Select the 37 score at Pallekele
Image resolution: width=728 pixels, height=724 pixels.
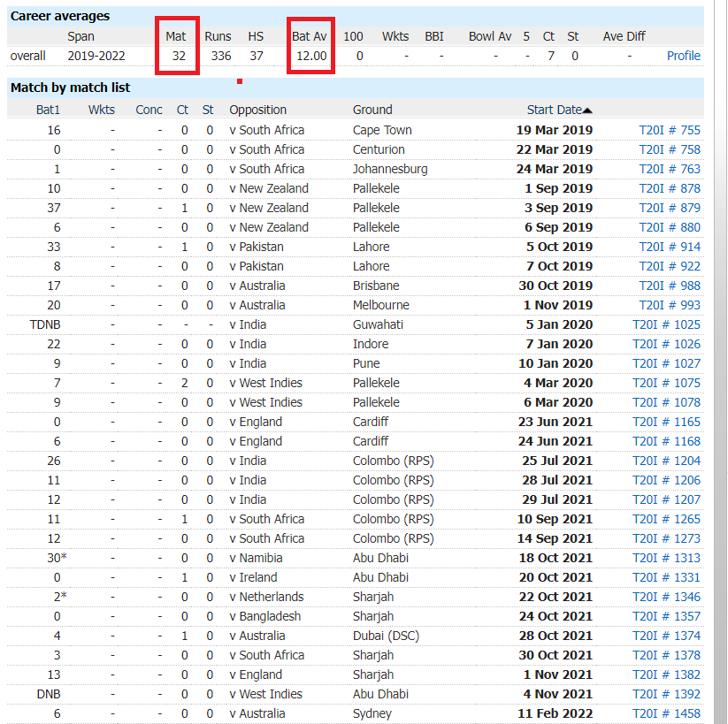[54, 209]
